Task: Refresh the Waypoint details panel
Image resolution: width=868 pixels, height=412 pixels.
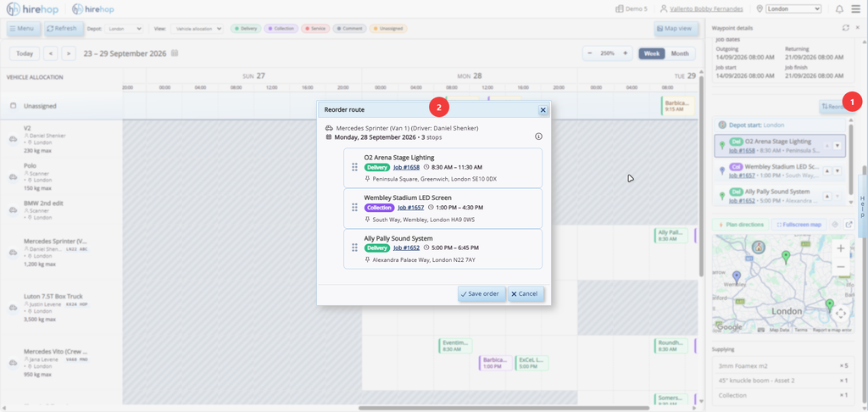Action: pyautogui.click(x=845, y=28)
